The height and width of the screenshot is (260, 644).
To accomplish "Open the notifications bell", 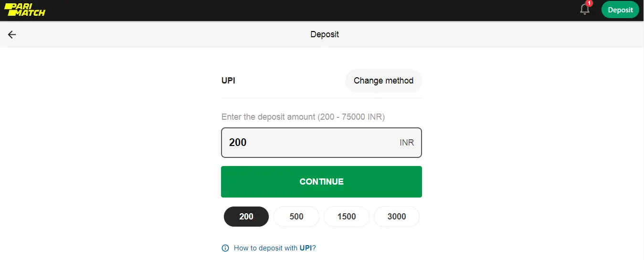I will tap(584, 10).
